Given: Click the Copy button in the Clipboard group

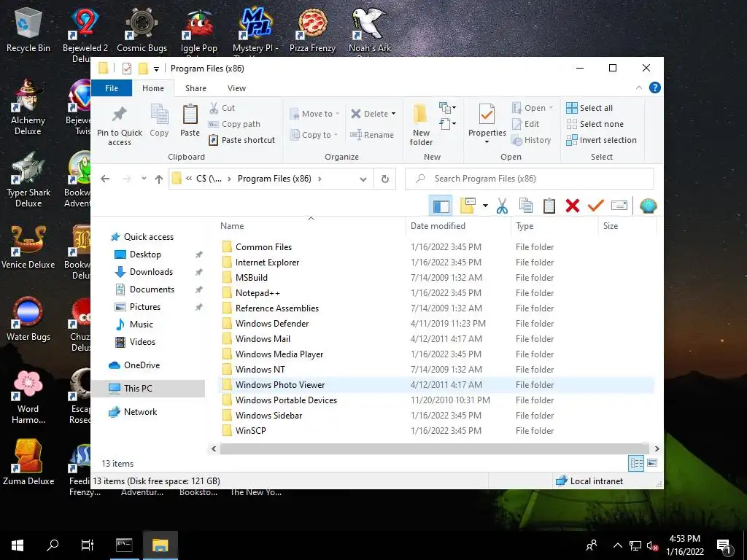Looking at the screenshot, I should coord(159,121).
